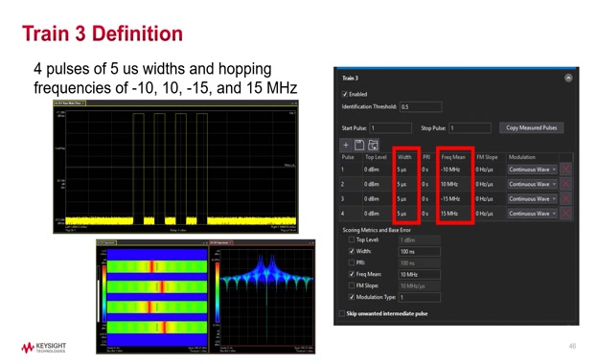Click the 0 s PRI cell of pulse 3
This screenshot has height=364, width=598.
point(425,199)
